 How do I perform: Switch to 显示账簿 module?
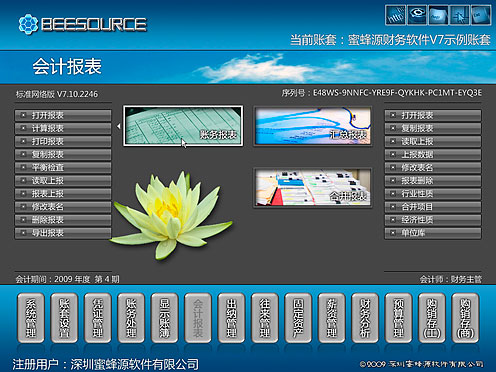[x=164, y=318]
